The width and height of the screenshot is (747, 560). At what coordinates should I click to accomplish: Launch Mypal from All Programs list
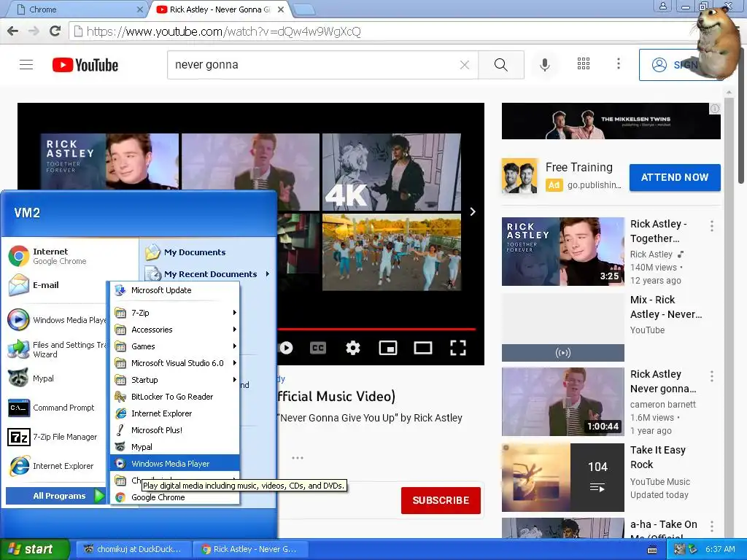[x=175, y=447]
